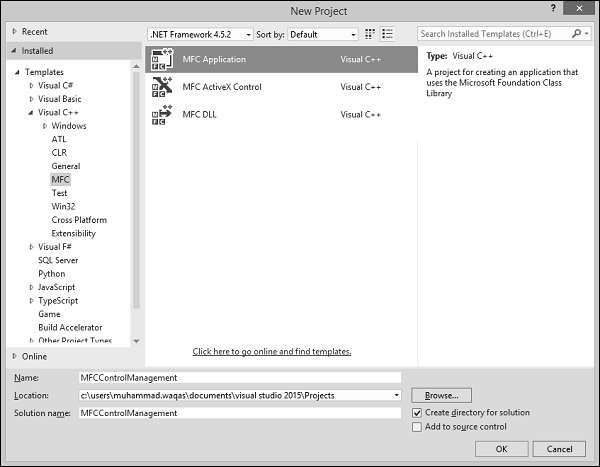Select the Test template category
The height and width of the screenshot is (467, 600).
pos(59,193)
